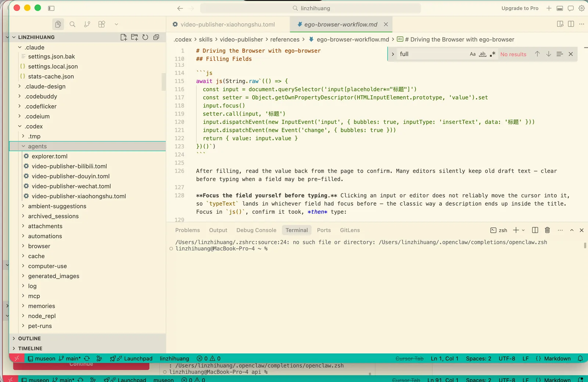This screenshot has width=588, height=382.
Task: Open the settings gear in title bar
Action: click(x=581, y=8)
